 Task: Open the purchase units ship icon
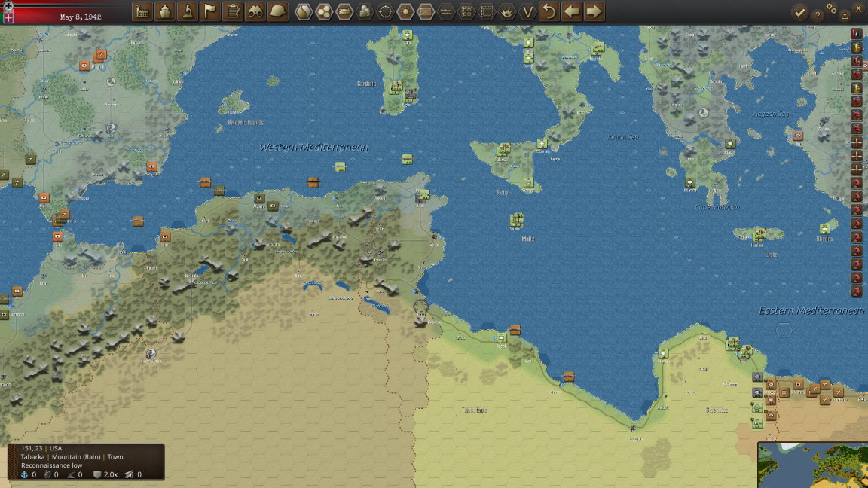coord(165,11)
